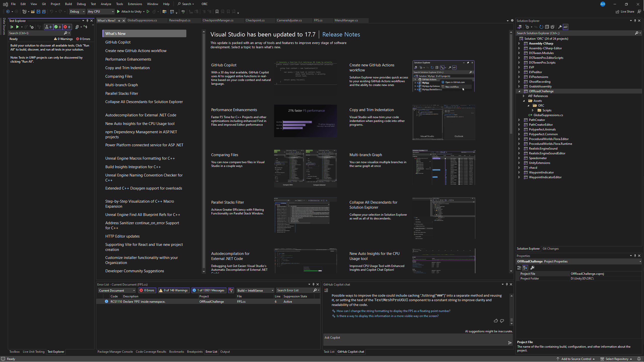Toggle the 1 of 13931 Messages filter
The height and width of the screenshot is (362, 644).
click(208, 290)
